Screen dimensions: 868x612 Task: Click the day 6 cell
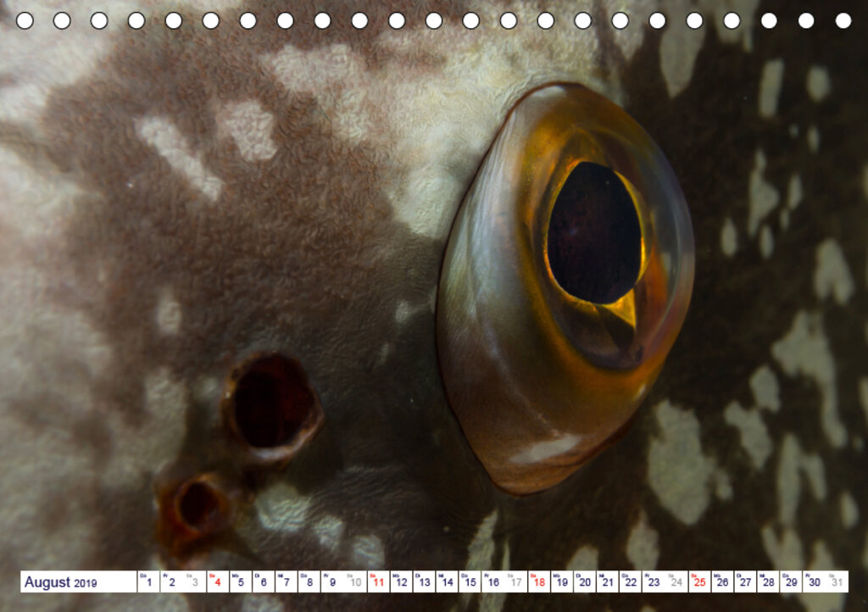pos(264,581)
